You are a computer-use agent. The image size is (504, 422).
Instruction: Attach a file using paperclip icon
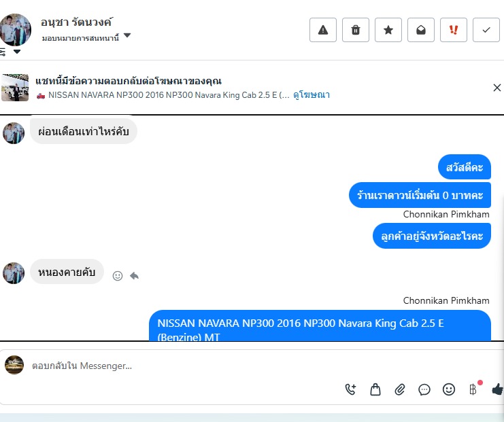[x=399, y=389]
